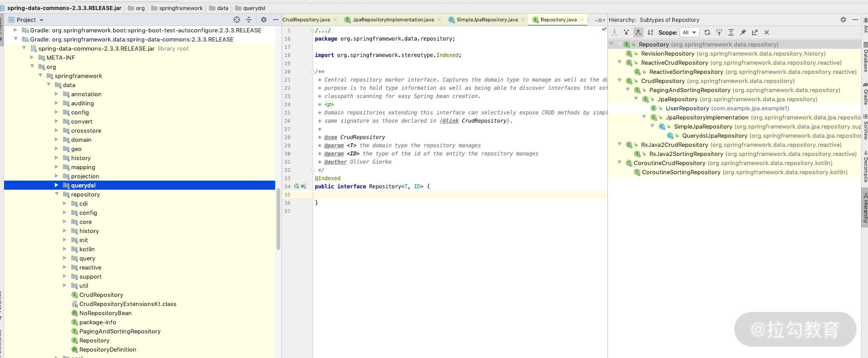This screenshot has width=868, height=358.
Task: Hide the Hierarchy tool window
Action: 855,20
